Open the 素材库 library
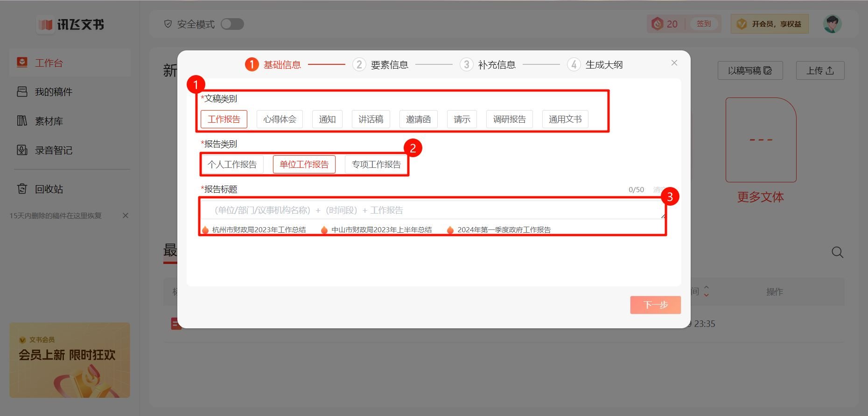 click(49, 121)
